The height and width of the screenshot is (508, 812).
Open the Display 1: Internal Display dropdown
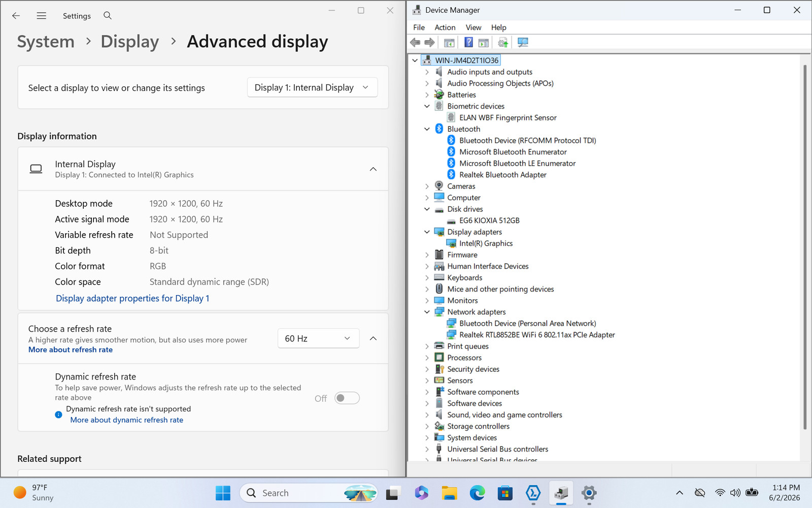coord(312,87)
